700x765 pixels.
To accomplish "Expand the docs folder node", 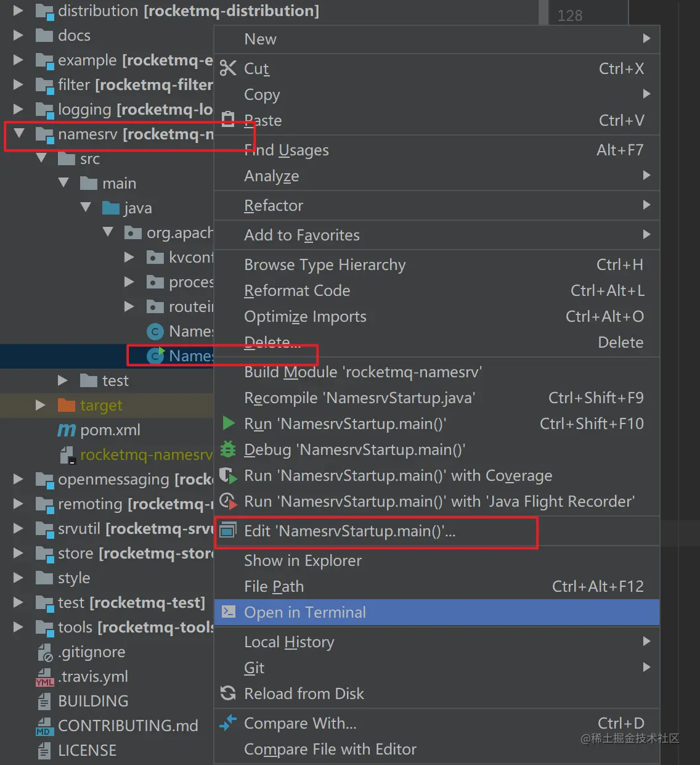I will pos(18,35).
